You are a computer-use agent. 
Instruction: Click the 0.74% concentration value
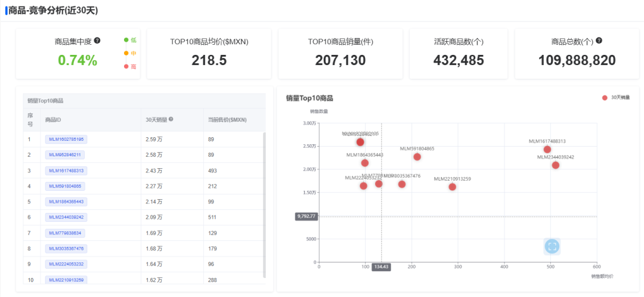[78, 60]
